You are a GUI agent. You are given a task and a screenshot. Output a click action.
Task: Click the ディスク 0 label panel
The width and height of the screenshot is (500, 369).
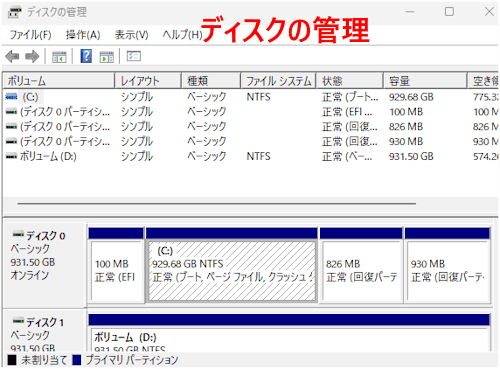tap(44, 265)
